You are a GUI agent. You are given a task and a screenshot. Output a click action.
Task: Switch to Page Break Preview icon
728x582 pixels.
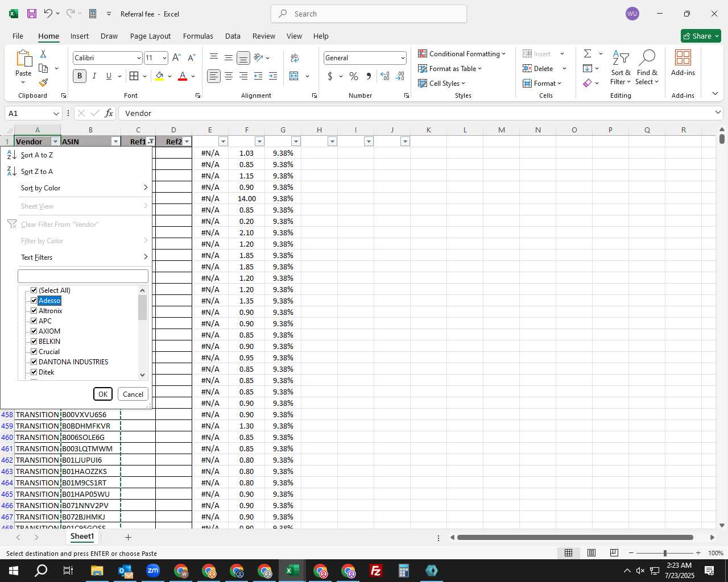coord(614,552)
